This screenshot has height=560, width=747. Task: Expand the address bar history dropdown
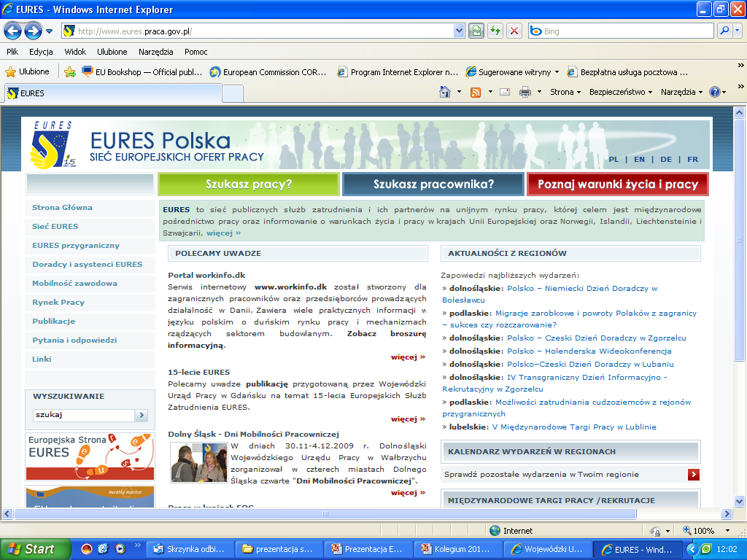459,31
